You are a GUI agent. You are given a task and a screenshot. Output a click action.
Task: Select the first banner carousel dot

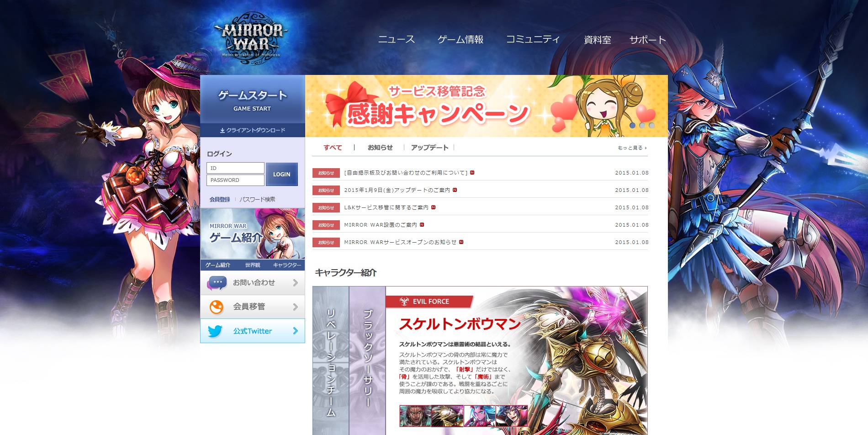(x=632, y=125)
